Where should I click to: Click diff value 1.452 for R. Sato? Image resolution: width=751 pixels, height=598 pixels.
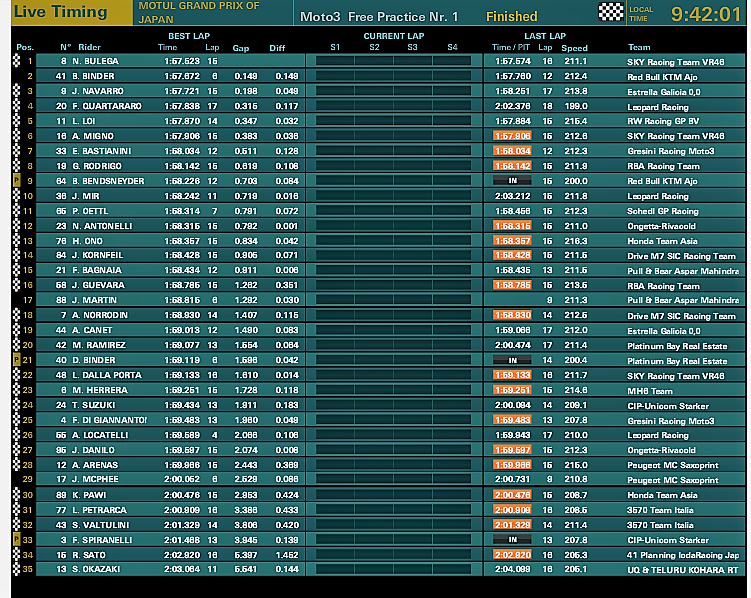[x=287, y=555]
